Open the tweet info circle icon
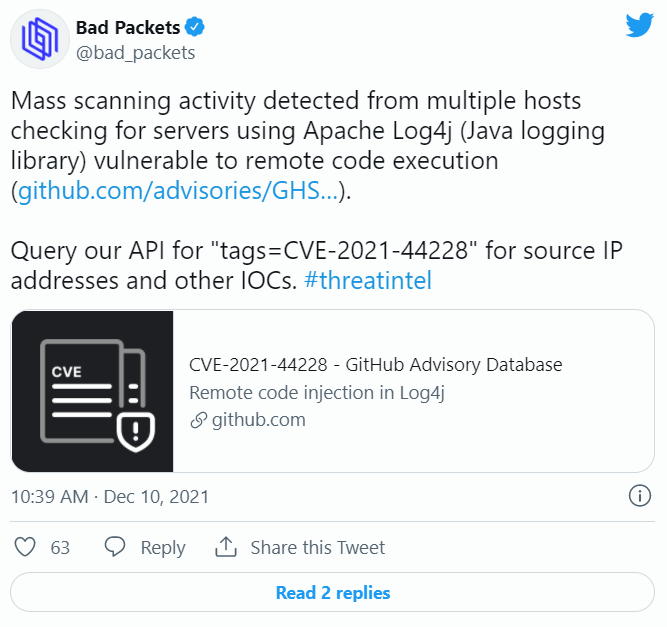Screen dimensions: 667x627 click(x=639, y=495)
